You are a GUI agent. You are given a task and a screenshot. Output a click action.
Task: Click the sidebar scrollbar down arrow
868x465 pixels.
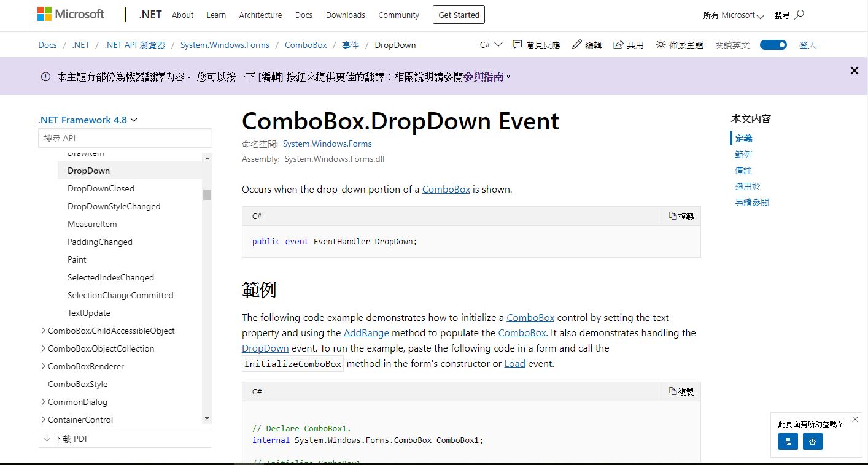click(207, 418)
